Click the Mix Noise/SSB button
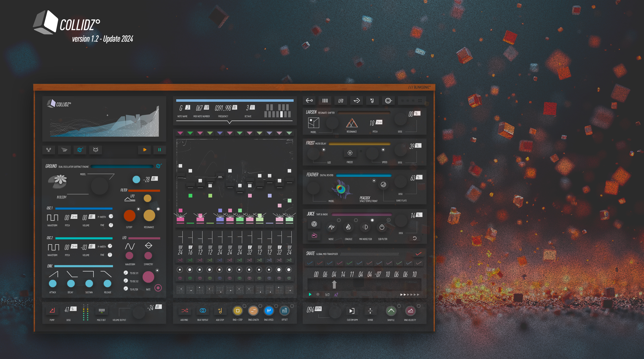This screenshot has width=644, height=359. (365, 227)
